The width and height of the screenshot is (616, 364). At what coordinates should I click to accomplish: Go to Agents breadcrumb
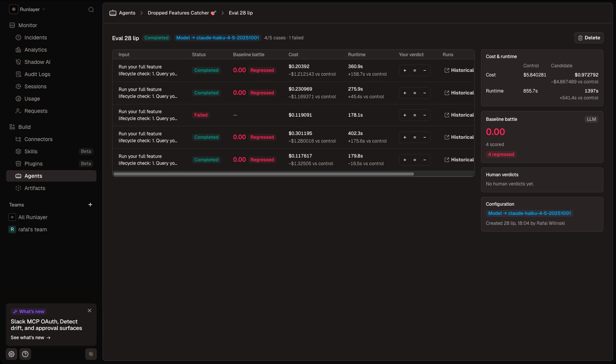[x=127, y=13]
